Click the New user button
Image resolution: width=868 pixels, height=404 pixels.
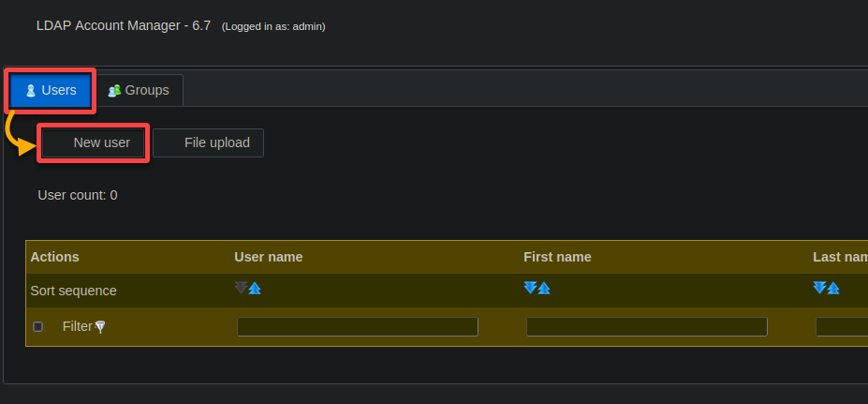pos(93,143)
